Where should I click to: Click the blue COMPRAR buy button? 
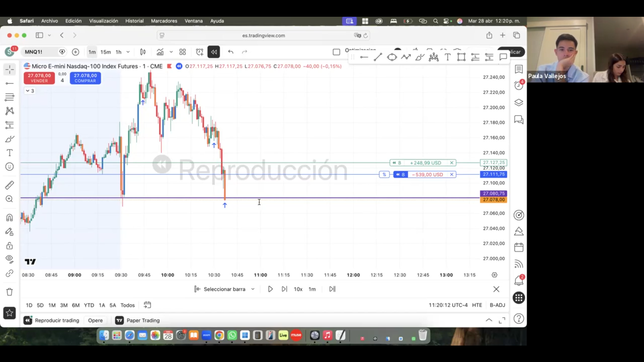[85, 78]
